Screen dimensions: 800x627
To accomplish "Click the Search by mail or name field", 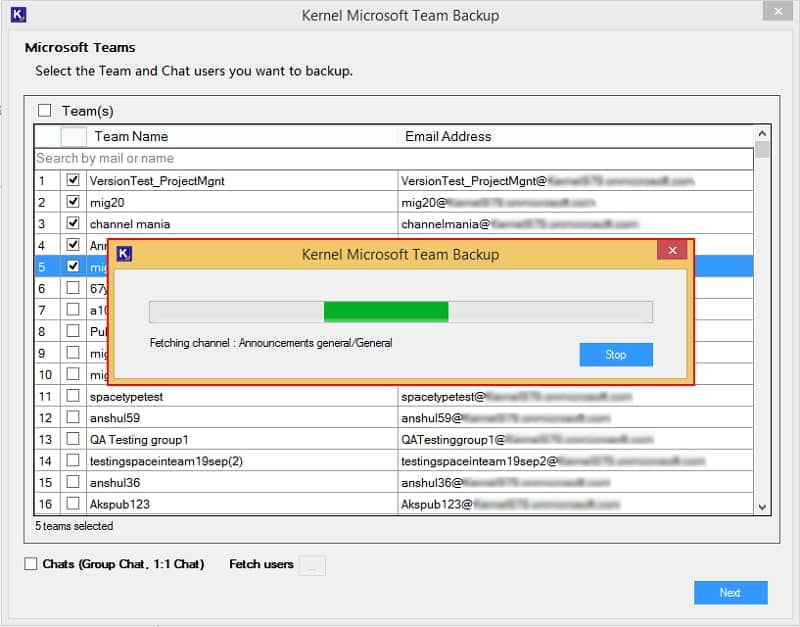I will (x=393, y=159).
